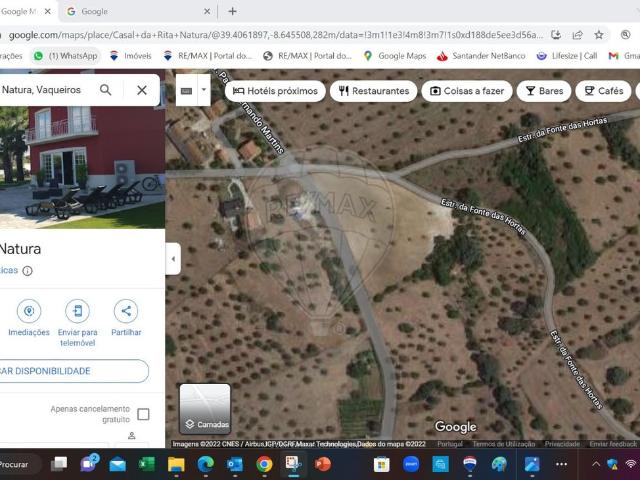Open Microsoft Store on taskbar

click(382, 464)
